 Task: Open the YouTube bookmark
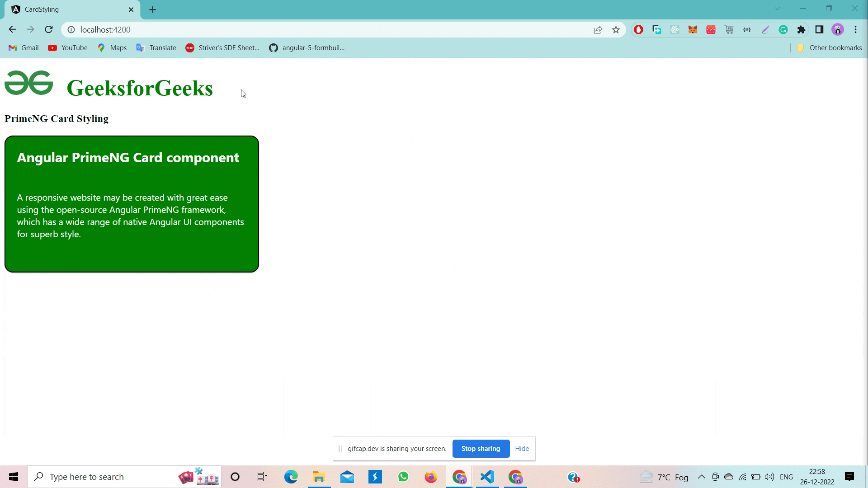coord(68,48)
